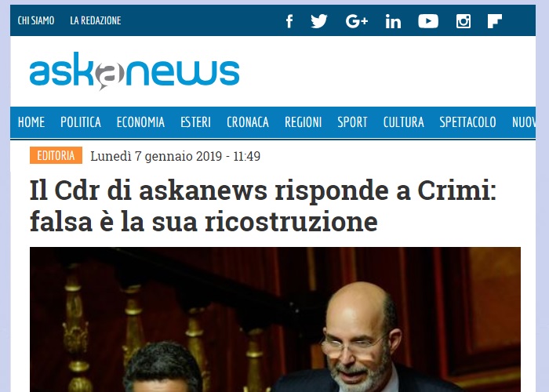Navigate to the CRONACA section
This screenshot has width=549, height=392.
(248, 122)
